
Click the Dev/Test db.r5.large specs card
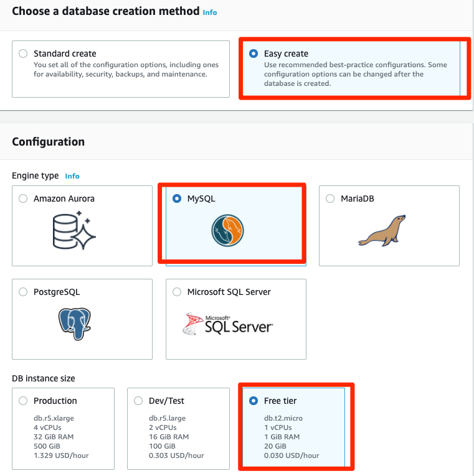(x=176, y=437)
